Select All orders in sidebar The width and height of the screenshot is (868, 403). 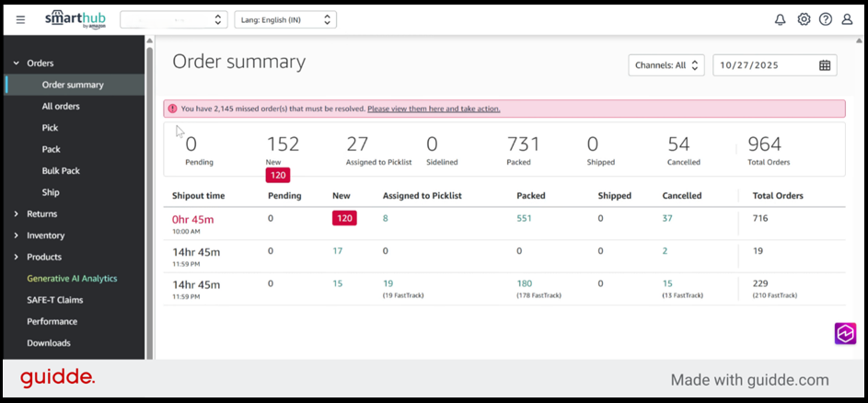(x=61, y=107)
